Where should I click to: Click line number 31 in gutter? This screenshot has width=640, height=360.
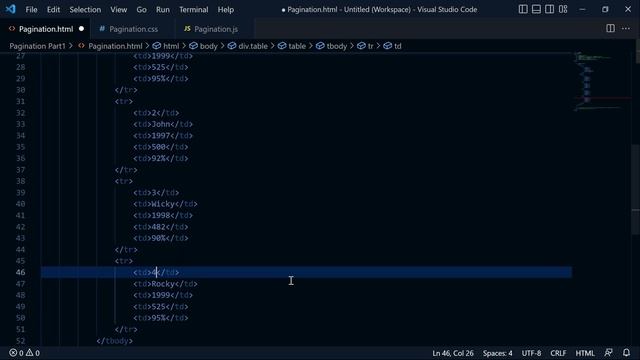point(20,101)
